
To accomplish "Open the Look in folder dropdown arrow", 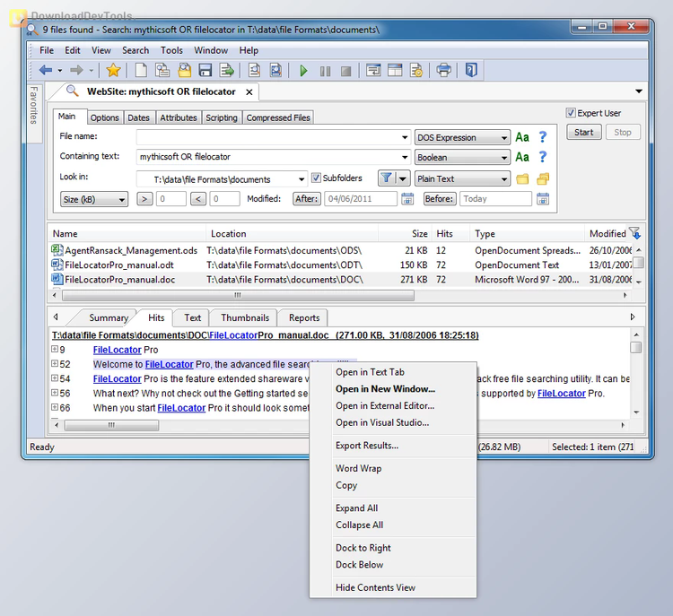I will (302, 178).
